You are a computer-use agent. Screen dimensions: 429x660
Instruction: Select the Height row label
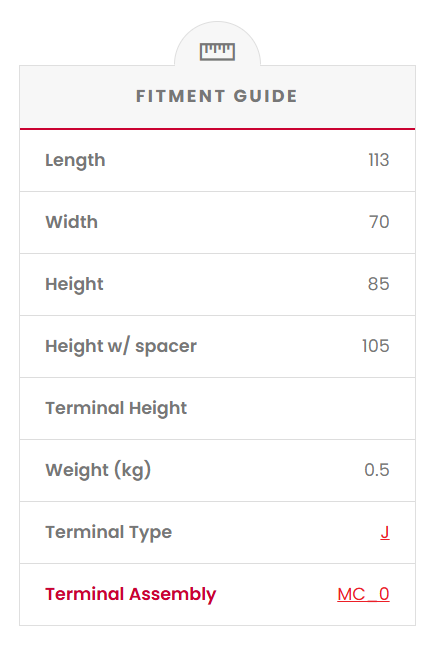click(74, 284)
